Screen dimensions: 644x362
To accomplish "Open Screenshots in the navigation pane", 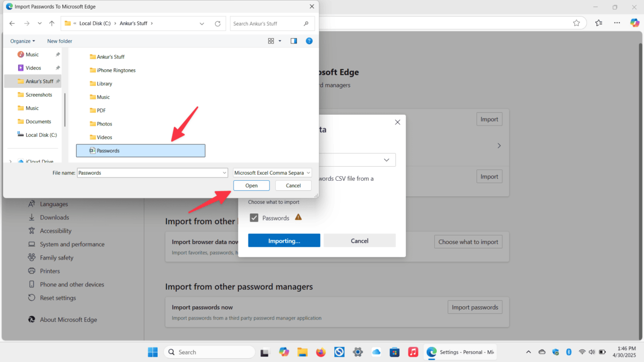I will pyautogui.click(x=34, y=94).
